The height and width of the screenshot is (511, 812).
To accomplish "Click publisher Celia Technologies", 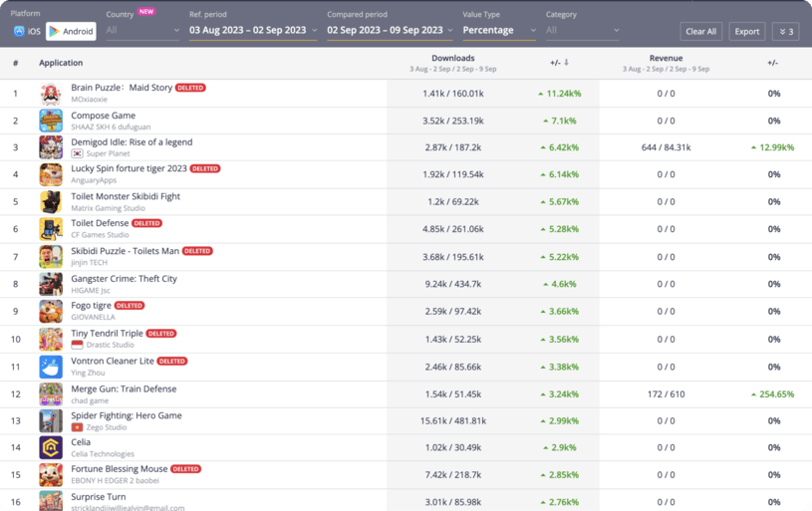I will pos(103,454).
